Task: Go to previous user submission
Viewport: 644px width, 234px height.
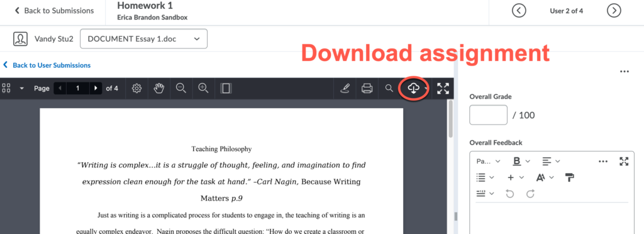Action: (519, 11)
